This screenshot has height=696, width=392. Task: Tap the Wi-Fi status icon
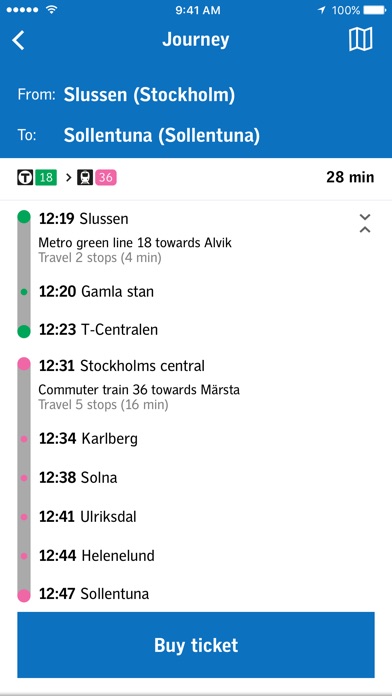[x=52, y=10]
